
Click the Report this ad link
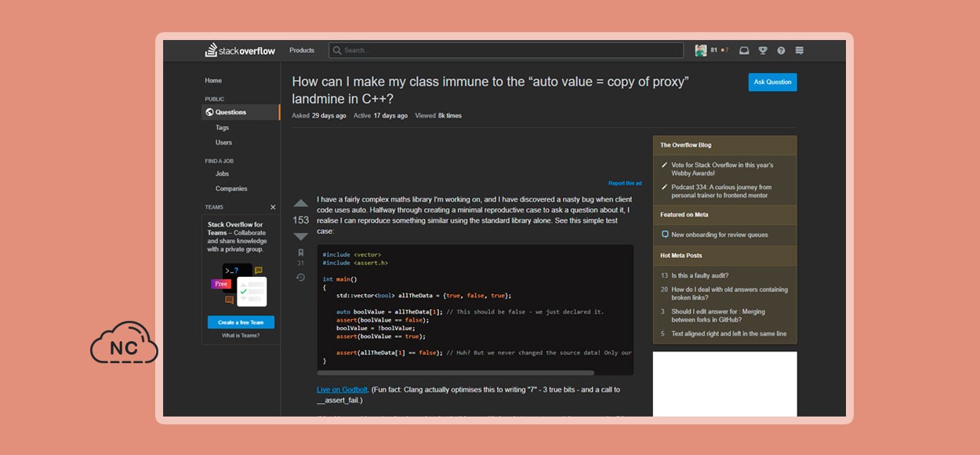click(x=625, y=183)
